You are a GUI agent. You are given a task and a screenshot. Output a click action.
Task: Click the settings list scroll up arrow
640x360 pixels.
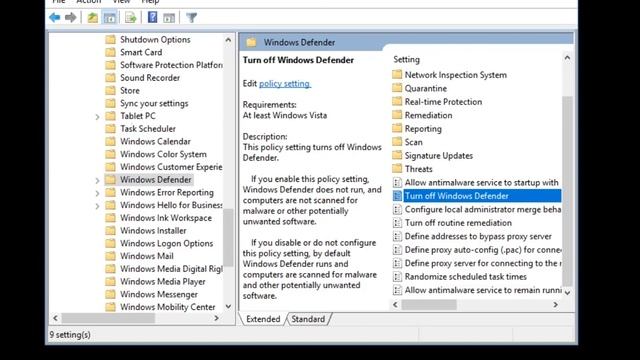(567, 58)
